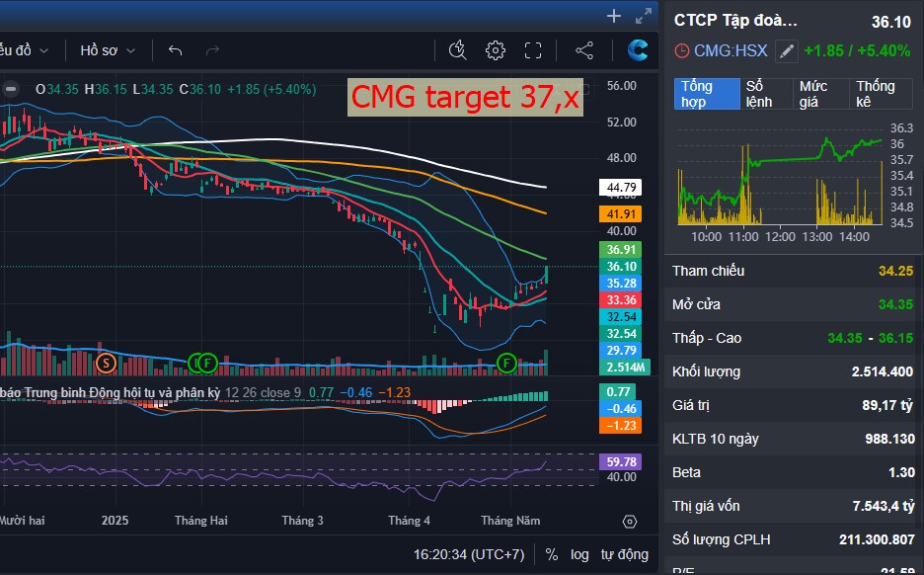Viewport: 924px width, 575px height.
Task: Toggle percent scale mode
Action: click(x=552, y=554)
